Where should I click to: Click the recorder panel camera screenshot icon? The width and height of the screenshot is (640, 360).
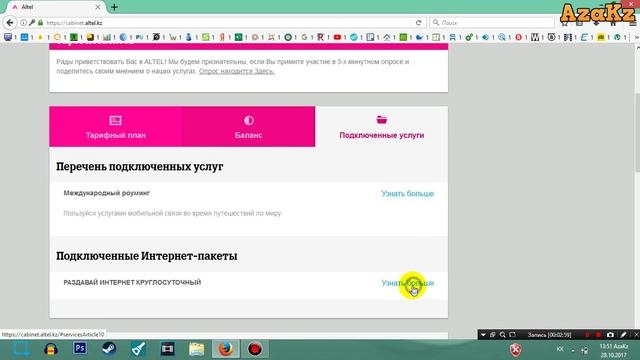610,335
